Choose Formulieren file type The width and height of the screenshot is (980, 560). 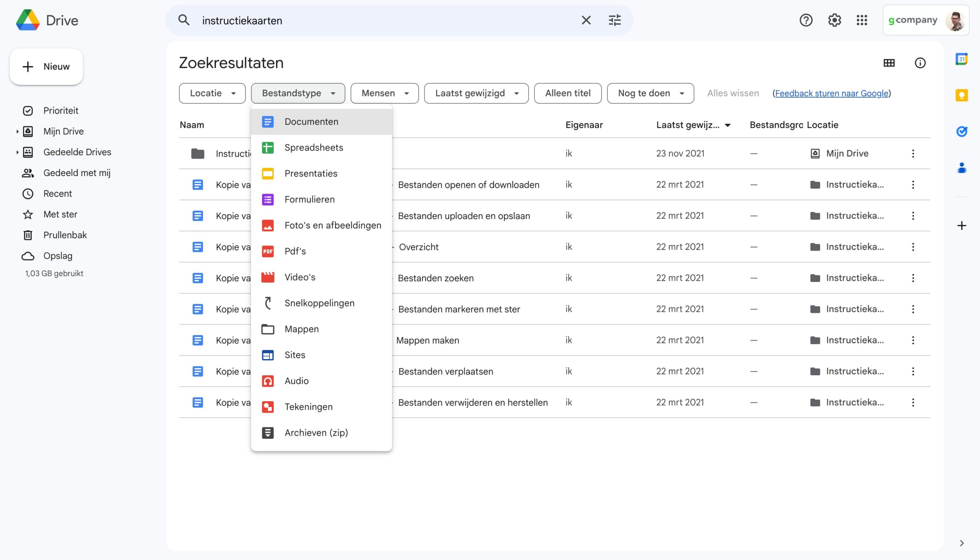(x=322, y=199)
